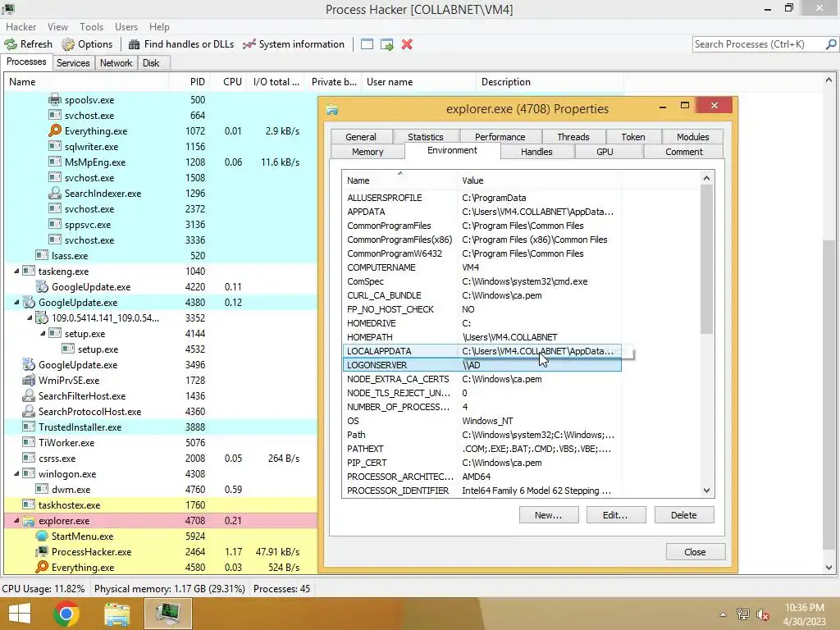
Task: Open the Windows Start button
Action: coord(20,614)
